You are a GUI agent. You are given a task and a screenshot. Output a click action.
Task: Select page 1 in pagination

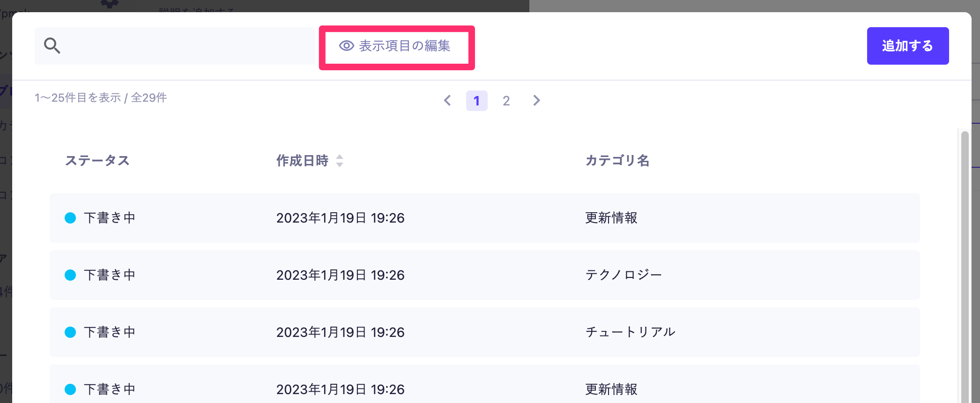pos(476,101)
